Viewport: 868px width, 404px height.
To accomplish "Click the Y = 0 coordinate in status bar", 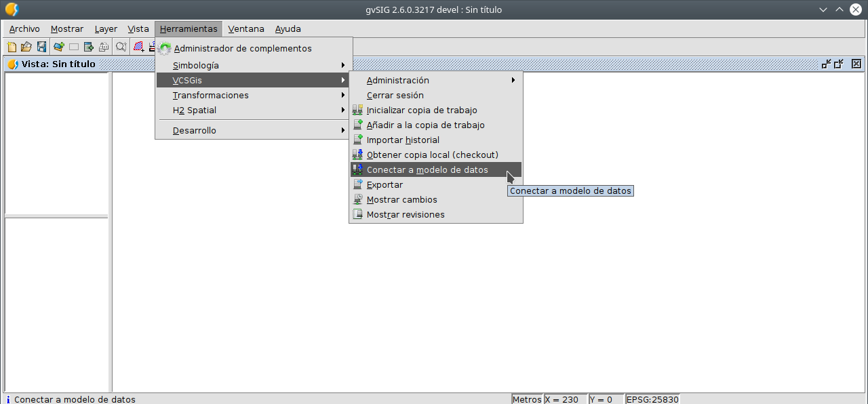I will [x=606, y=399].
